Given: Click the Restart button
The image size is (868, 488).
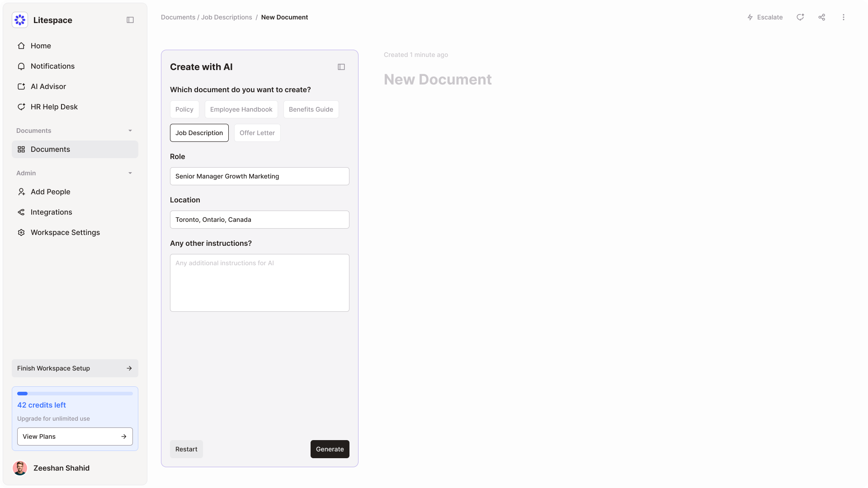Looking at the screenshot, I should click(186, 449).
